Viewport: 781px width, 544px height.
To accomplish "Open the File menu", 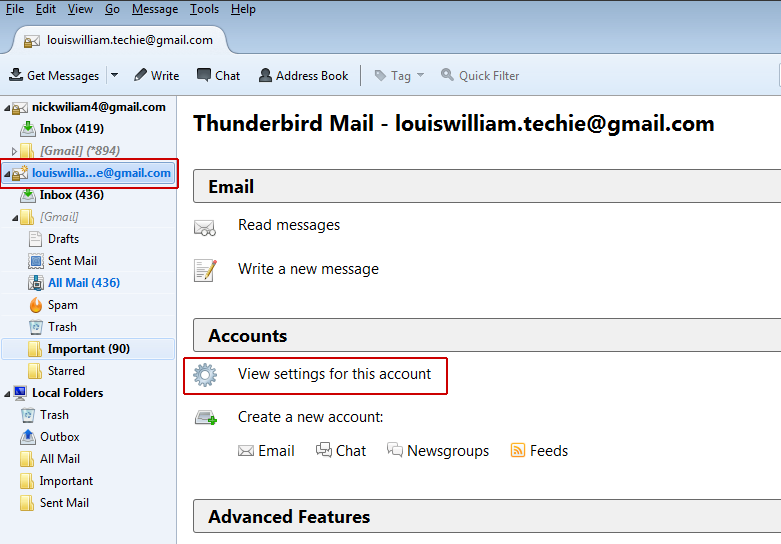I will 15,9.
